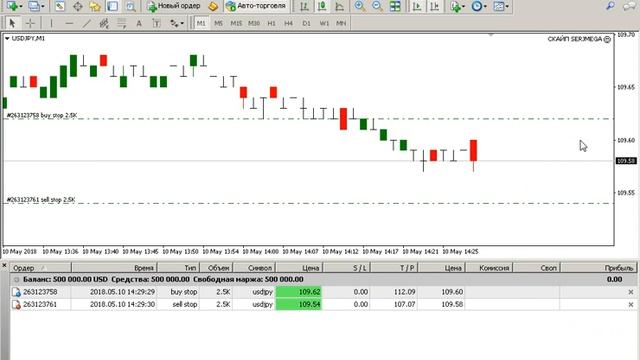Switch to D1 timeframe

306,23
